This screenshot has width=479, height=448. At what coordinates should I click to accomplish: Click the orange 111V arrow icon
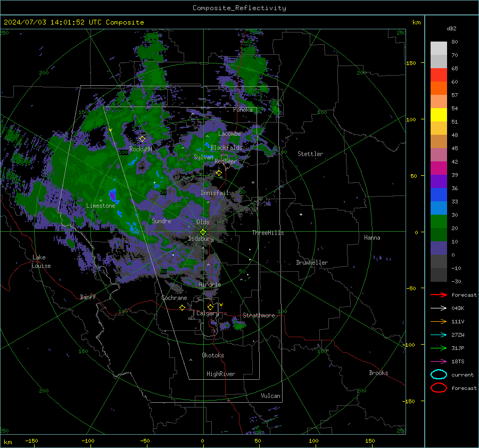click(439, 321)
